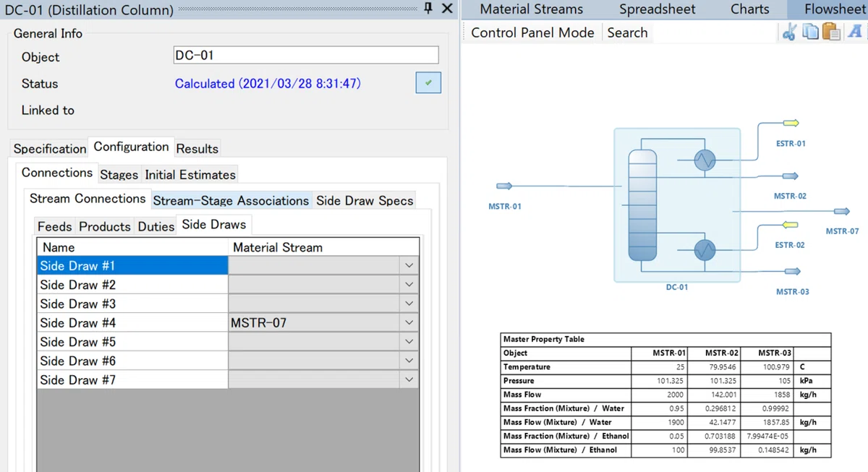
Task: Open the Side Draw #5 material stream dropdown
Action: [409, 342]
